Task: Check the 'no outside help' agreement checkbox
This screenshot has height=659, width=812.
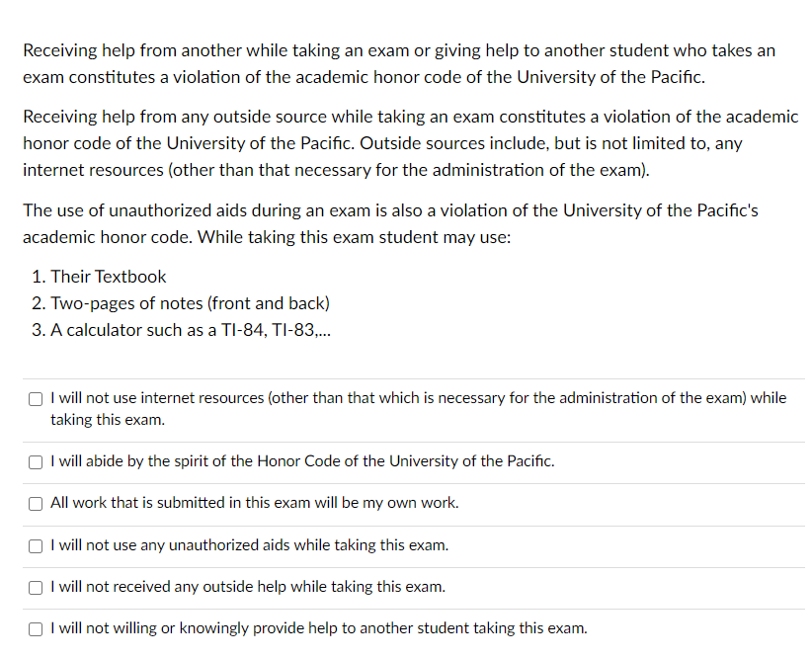Action: (36, 587)
